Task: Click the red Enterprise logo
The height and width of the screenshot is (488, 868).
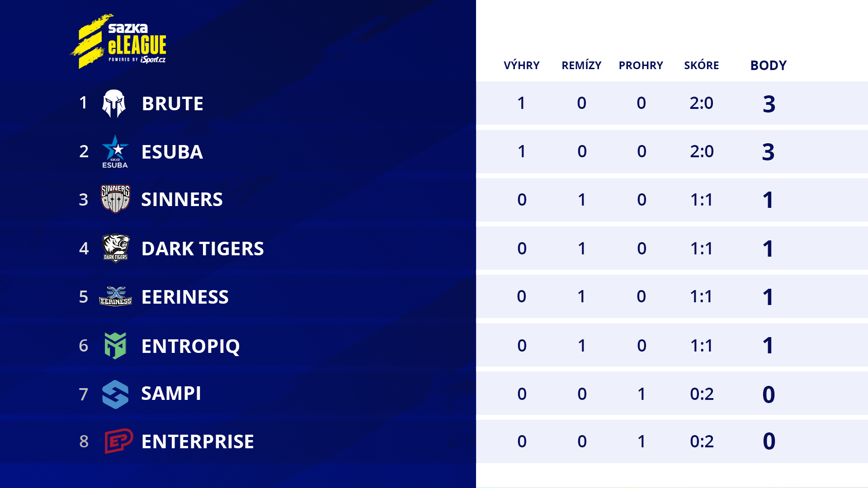Action: coord(118,441)
